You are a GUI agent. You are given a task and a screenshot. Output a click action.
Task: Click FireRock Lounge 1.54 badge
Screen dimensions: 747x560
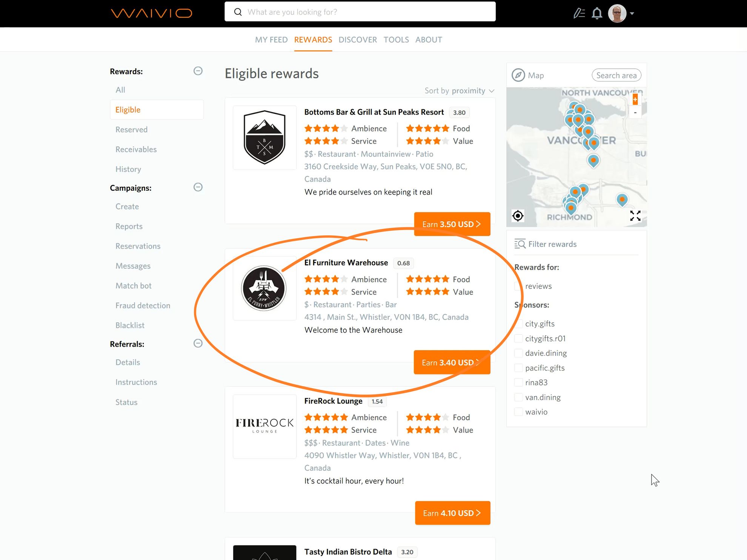pos(377,401)
